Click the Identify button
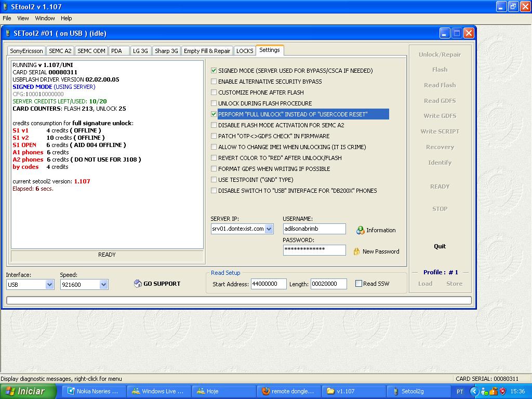The width and height of the screenshot is (532, 399). coord(440,163)
